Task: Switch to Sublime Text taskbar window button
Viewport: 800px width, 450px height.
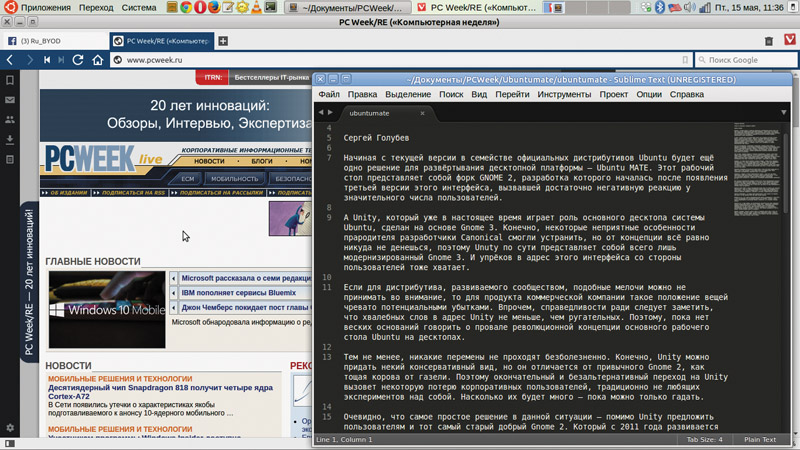Action: pos(347,8)
